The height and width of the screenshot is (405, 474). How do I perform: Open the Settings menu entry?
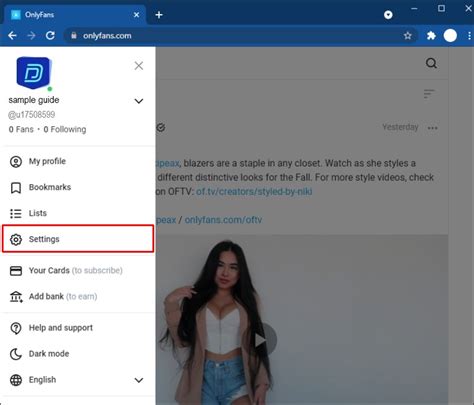78,239
